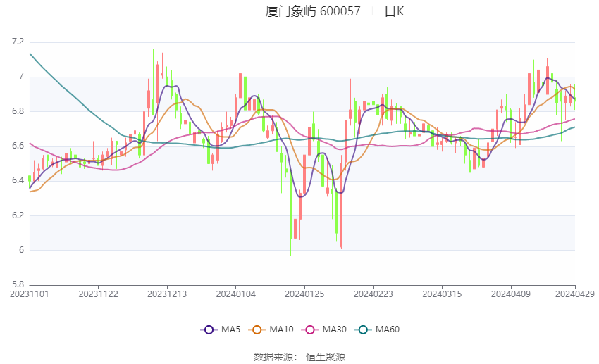Click x-axis date label 20240429
Screen dimensions: 599x364
tap(575, 294)
